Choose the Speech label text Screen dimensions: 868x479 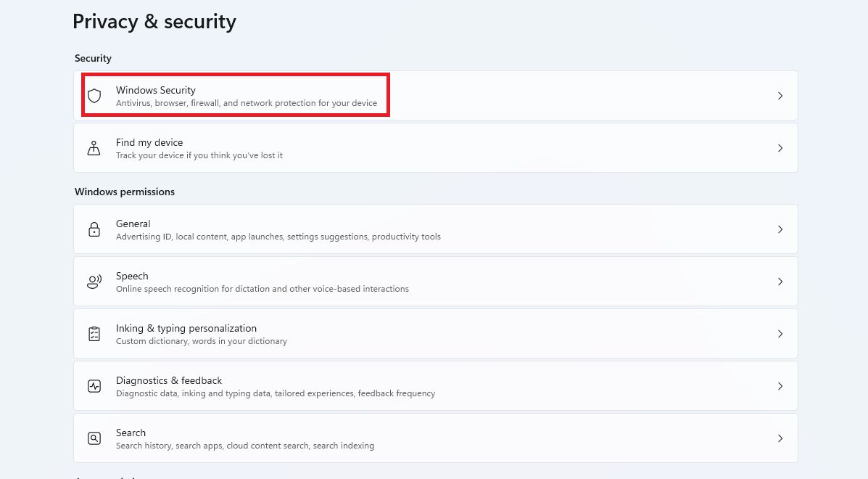point(132,276)
